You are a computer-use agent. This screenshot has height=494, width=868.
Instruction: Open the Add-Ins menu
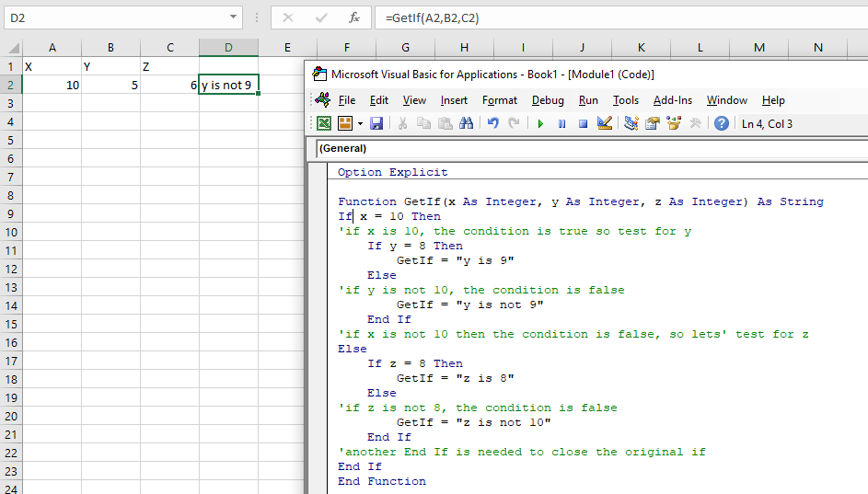673,100
